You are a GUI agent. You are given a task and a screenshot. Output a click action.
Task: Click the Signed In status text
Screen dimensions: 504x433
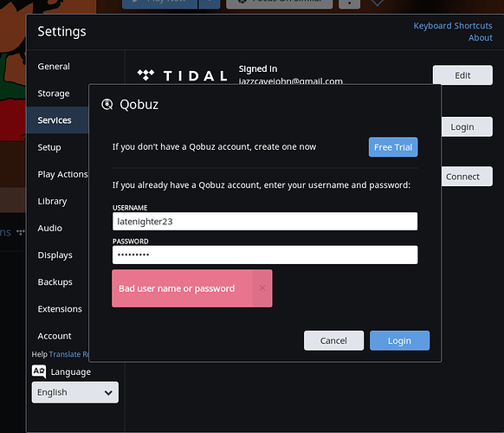[258, 68]
